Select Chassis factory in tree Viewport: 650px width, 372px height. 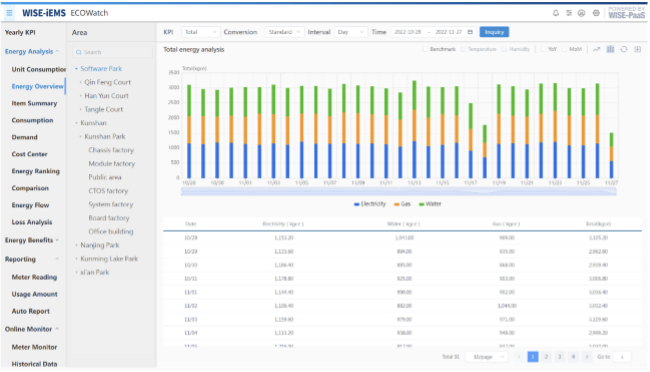click(x=111, y=150)
